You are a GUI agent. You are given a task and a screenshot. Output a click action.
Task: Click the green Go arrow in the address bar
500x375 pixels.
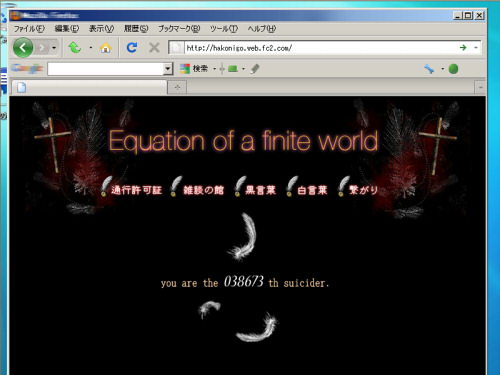pyautogui.click(x=463, y=48)
